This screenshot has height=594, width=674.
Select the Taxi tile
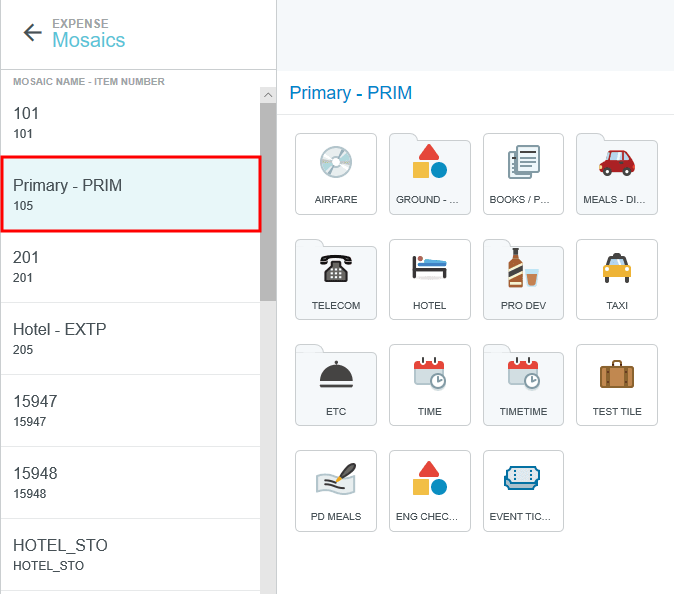coord(617,280)
